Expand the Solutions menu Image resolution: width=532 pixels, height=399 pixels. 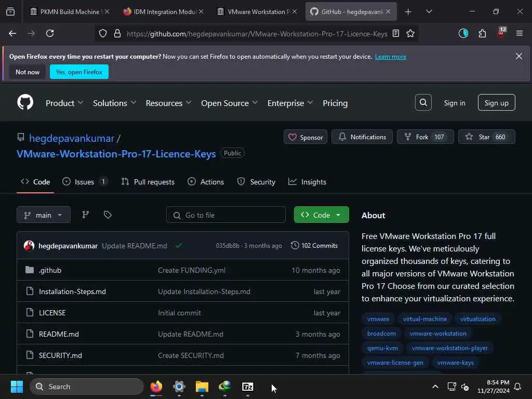115,103
